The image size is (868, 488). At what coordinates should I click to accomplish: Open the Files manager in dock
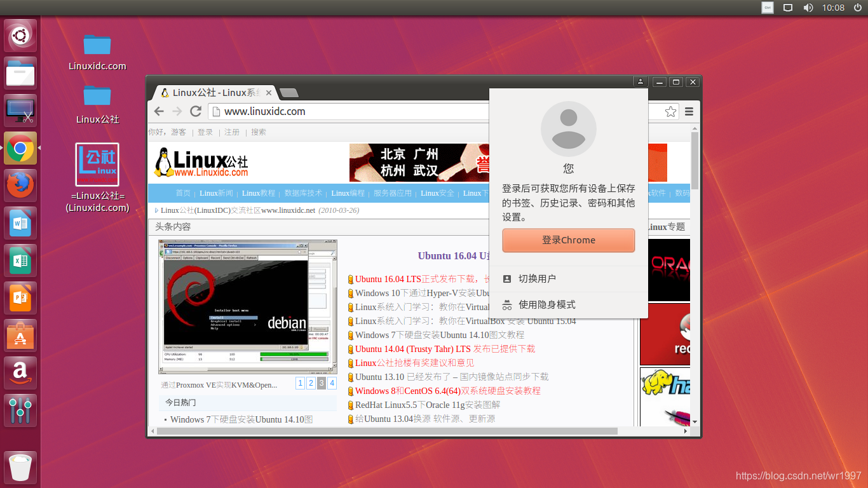point(20,73)
